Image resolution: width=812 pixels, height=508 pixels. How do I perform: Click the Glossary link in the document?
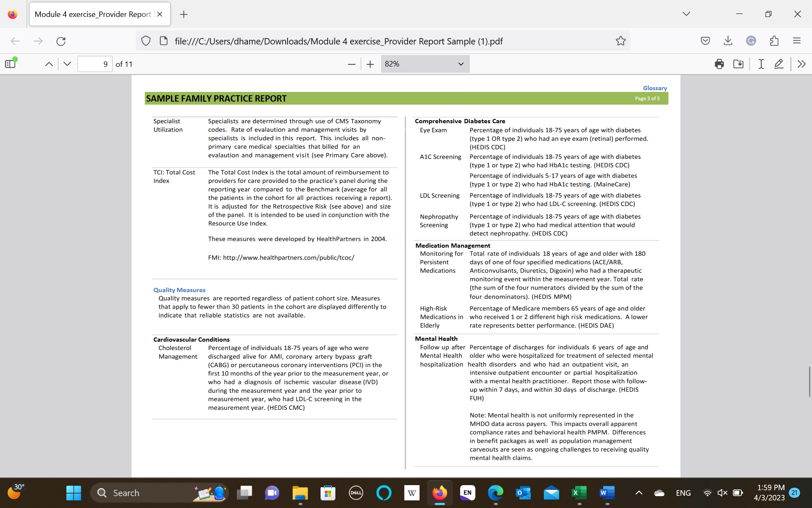pos(655,88)
